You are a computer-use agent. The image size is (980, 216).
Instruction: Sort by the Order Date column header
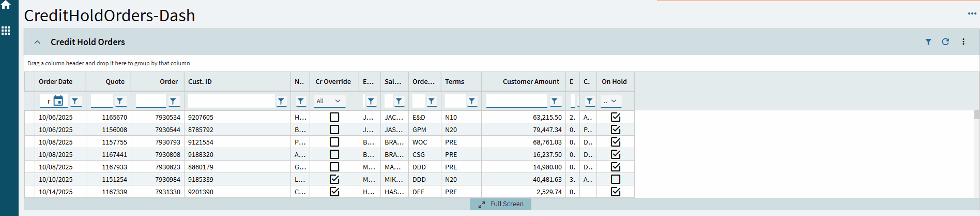click(56, 81)
